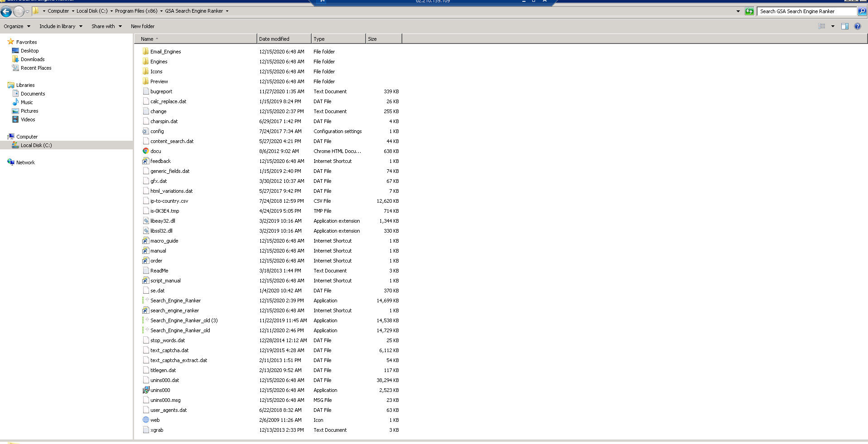868x444 pixels.
Task: Sort by the Size column header
Action: coord(384,39)
